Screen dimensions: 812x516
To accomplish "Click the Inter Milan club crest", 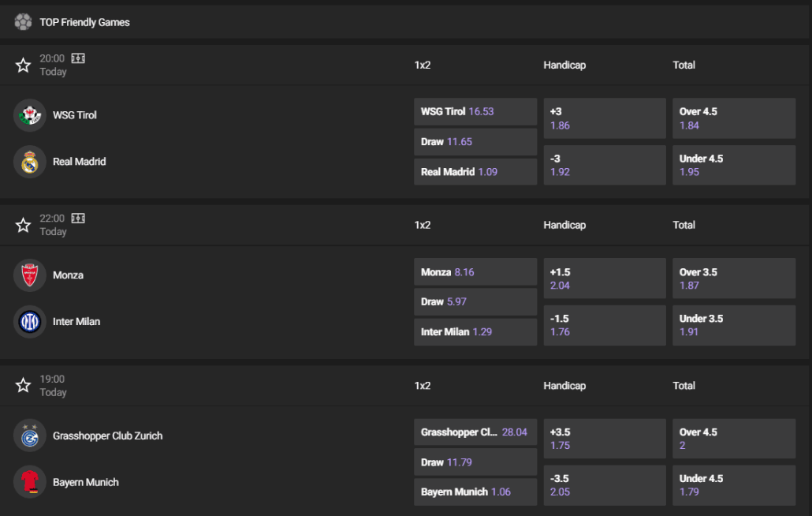I will click(x=29, y=322).
